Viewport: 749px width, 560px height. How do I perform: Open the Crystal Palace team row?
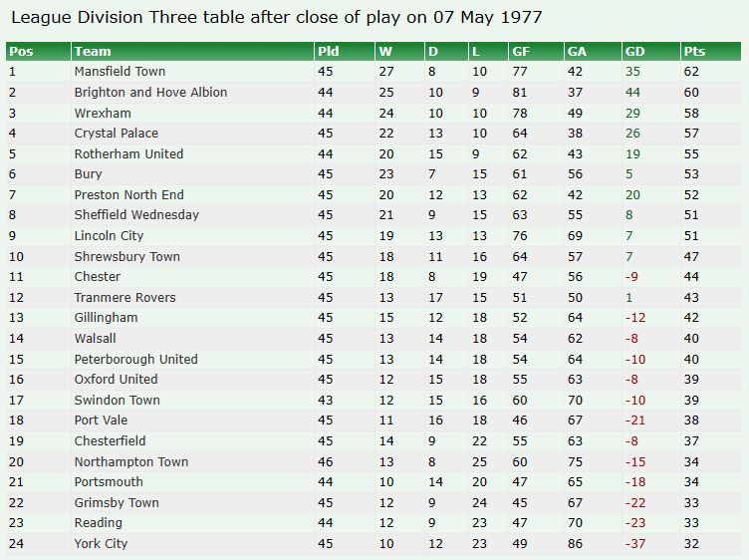tap(116, 134)
